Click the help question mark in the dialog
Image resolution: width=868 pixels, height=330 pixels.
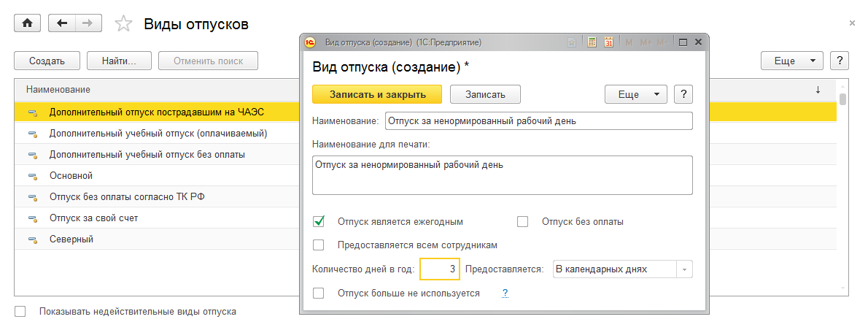(683, 94)
